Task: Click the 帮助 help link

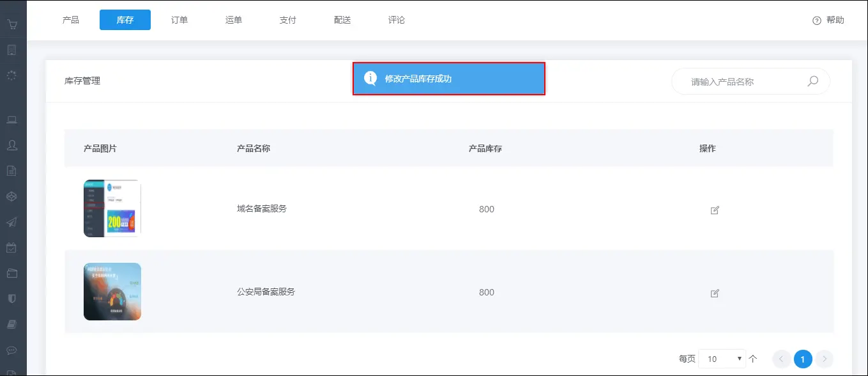Action: pos(828,20)
